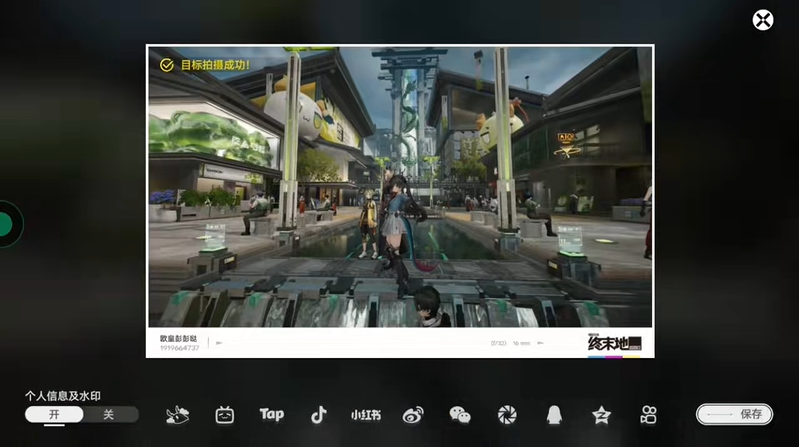Share the photo to Weibo
Screen dimensions: 799x447
pyautogui.click(x=413, y=415)
